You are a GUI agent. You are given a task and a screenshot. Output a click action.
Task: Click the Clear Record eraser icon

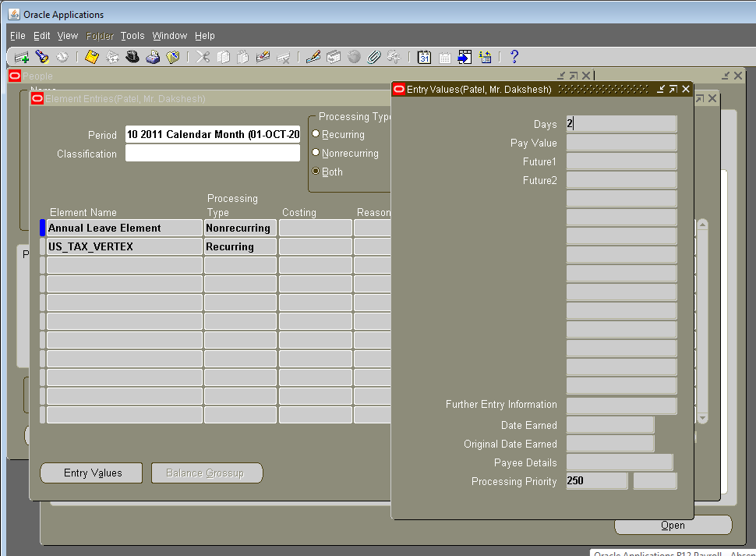pyautogui.click(x=263, y=58)
